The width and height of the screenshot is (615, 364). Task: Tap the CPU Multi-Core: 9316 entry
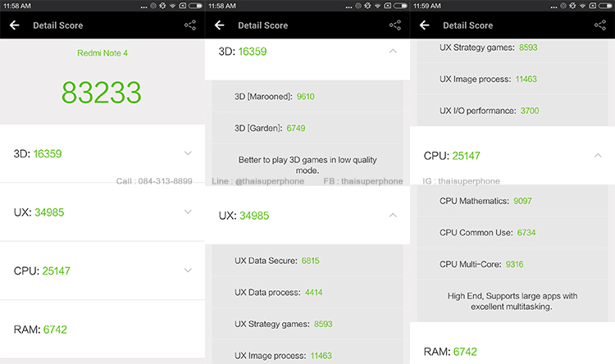[x=481, y=264]
